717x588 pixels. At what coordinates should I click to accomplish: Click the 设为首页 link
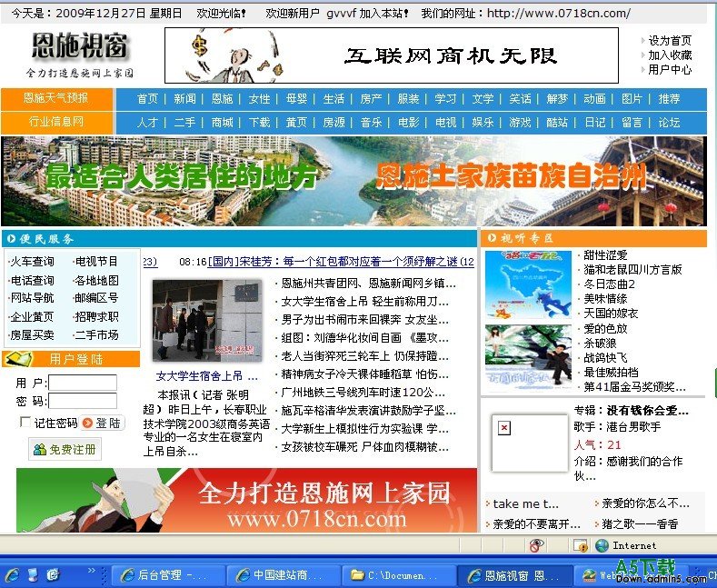(670, 41)
